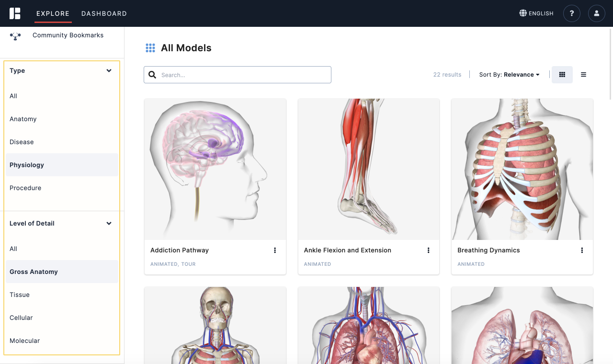Click the Ankle Flexion and Extension title
Image resolution: width=613 pixels, height=364 pixels.
point(348,250)
